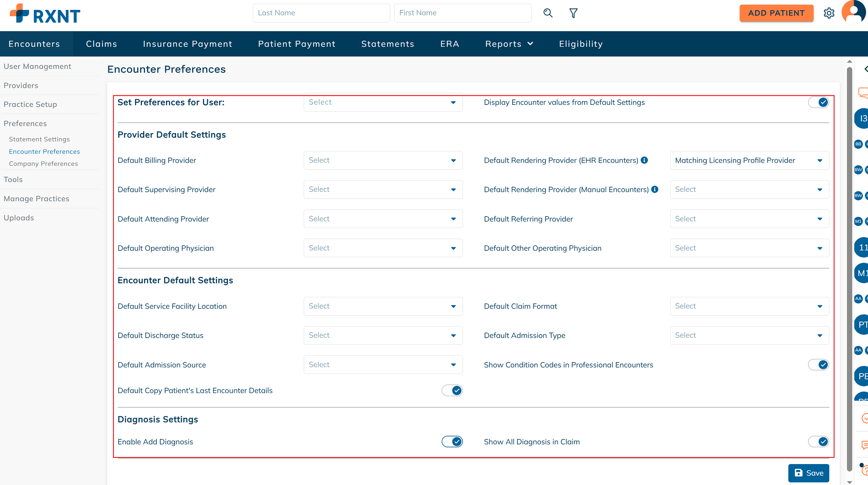Collapse the right sidebar chevron

pos(865,69)
